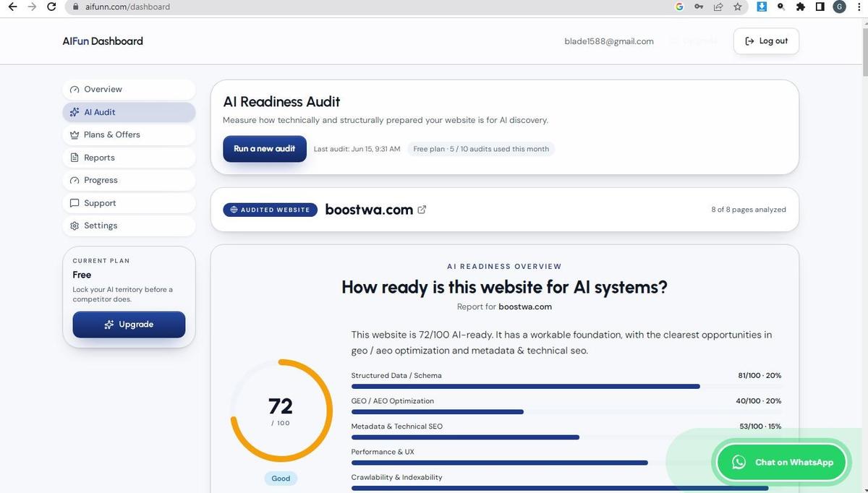
Task: Click the Upgrade button in Current Plan card
Action: click(x=129, y=325)
